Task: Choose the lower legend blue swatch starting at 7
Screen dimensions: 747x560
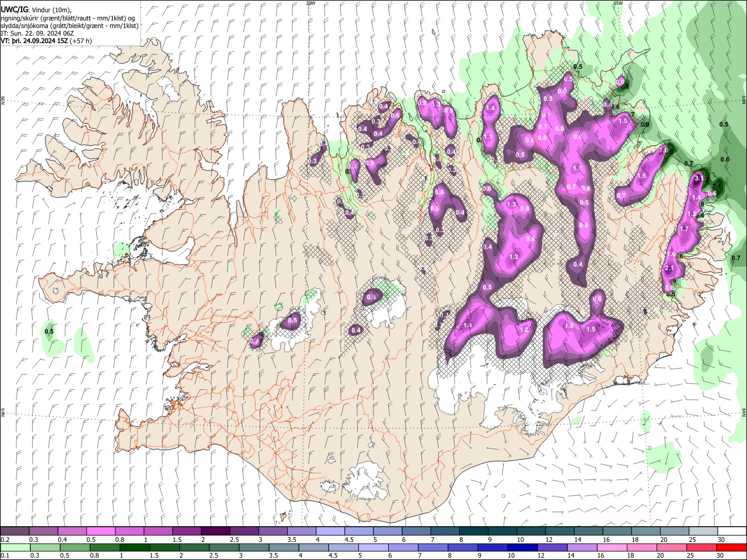Action: [x=433, y=547]
